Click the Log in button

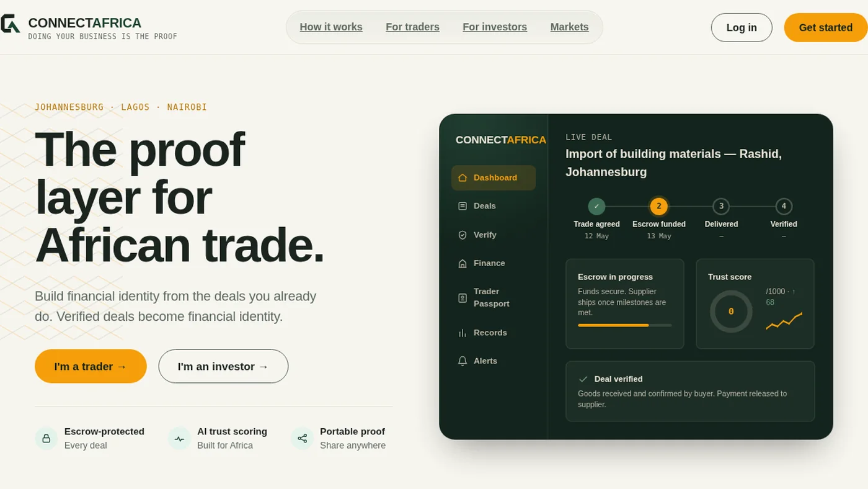point(742,27)
